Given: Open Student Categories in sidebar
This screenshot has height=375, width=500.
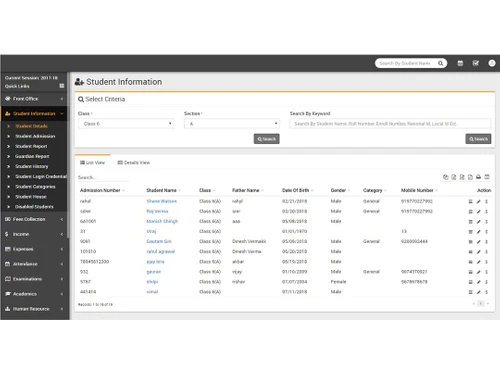Looking at the screenshot, I should 35,187.
